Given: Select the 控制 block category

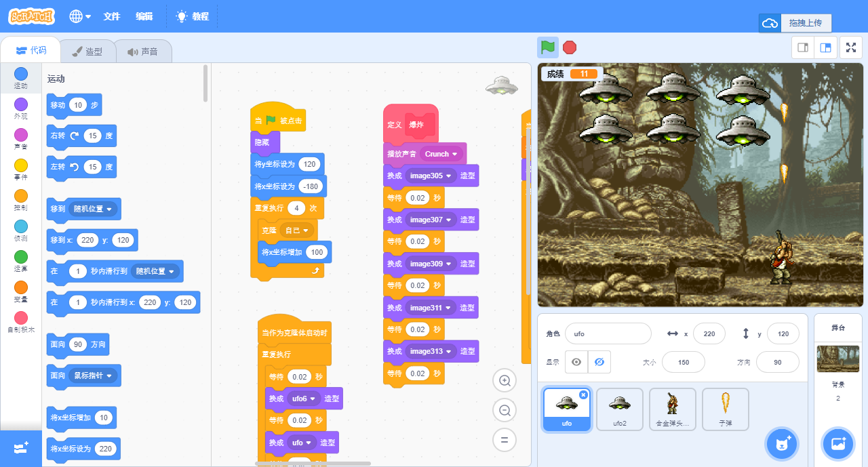Looking at the screenshot, I should tap(21, 200).
